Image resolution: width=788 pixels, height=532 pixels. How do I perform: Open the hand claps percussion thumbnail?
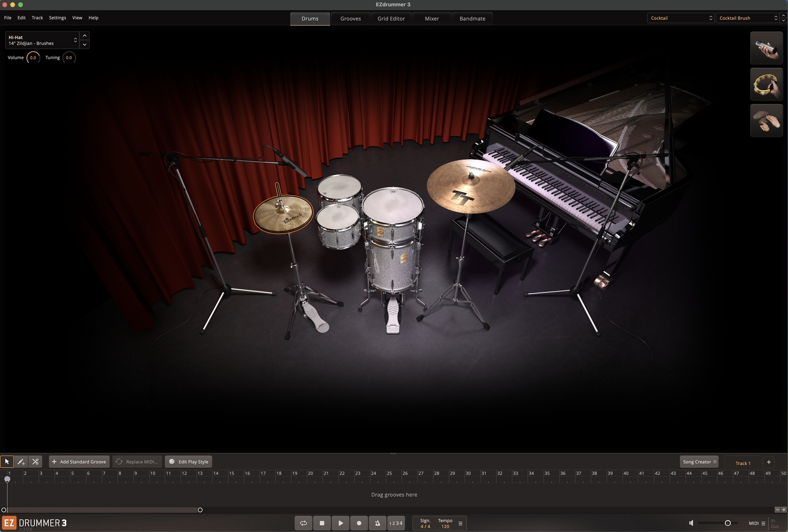coord(766,121)
